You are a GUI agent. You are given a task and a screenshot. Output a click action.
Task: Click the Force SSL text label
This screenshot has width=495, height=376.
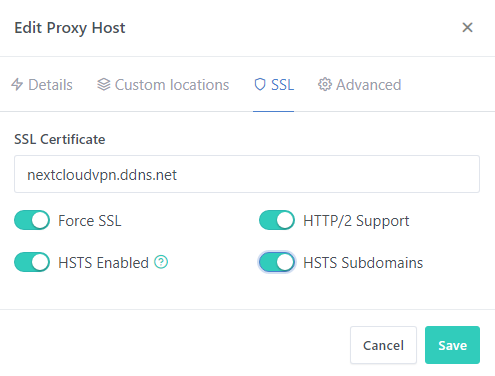[x=90, y=221]
